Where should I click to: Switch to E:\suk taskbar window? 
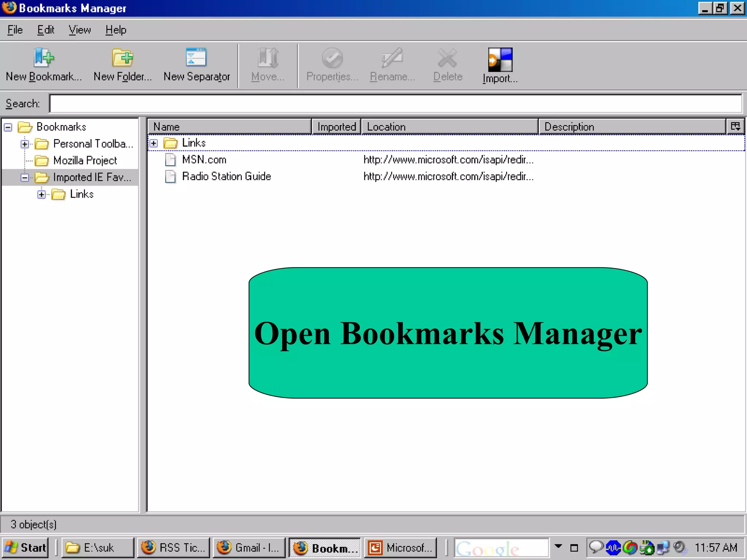pyautogui.click(x=97, y=548)
